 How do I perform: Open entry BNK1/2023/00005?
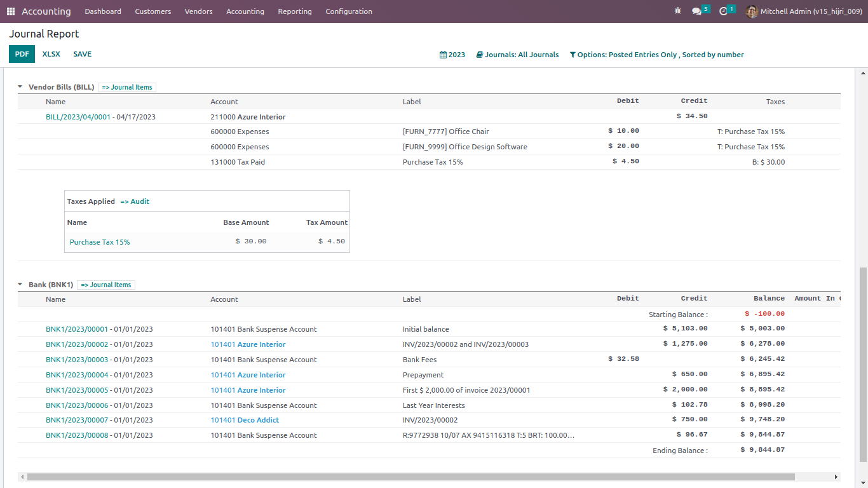coord(77,390)
